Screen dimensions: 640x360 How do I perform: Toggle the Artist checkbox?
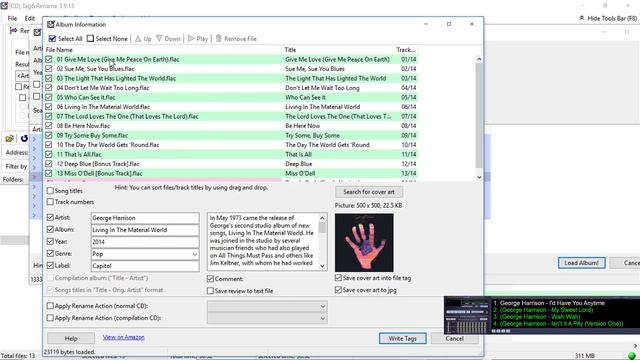pyautogui.click(x=50, y=217)
